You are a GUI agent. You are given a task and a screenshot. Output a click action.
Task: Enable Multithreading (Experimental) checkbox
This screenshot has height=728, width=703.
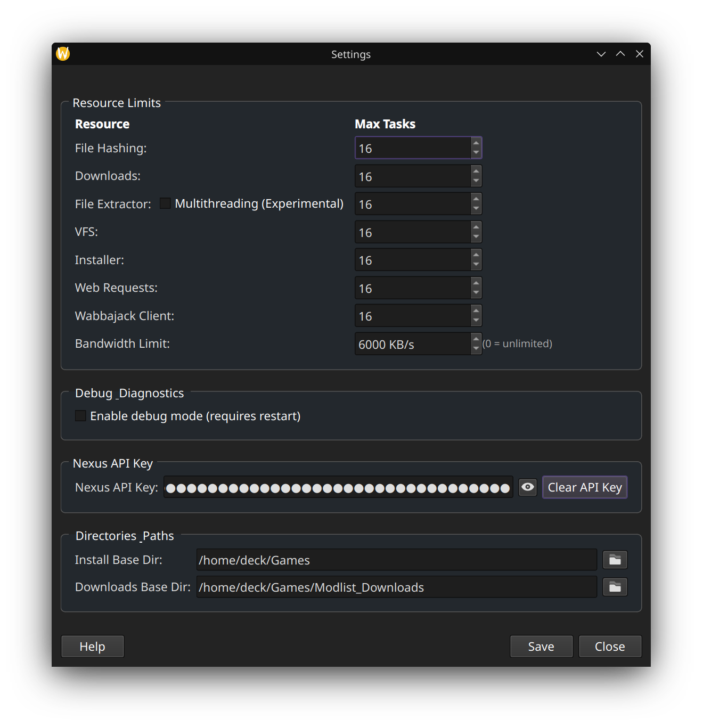pos(166,203)
